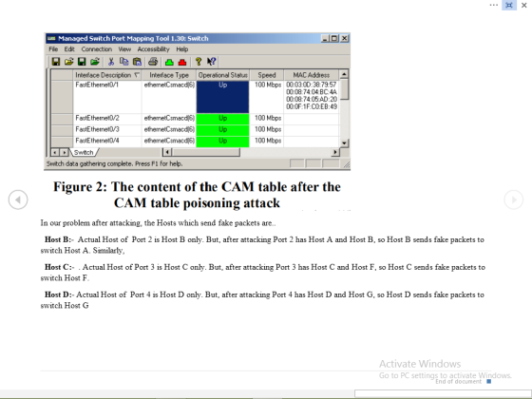Minimize the Switch Port Mapping Tool window
The image size is (532, 399).
pos(325,38)
